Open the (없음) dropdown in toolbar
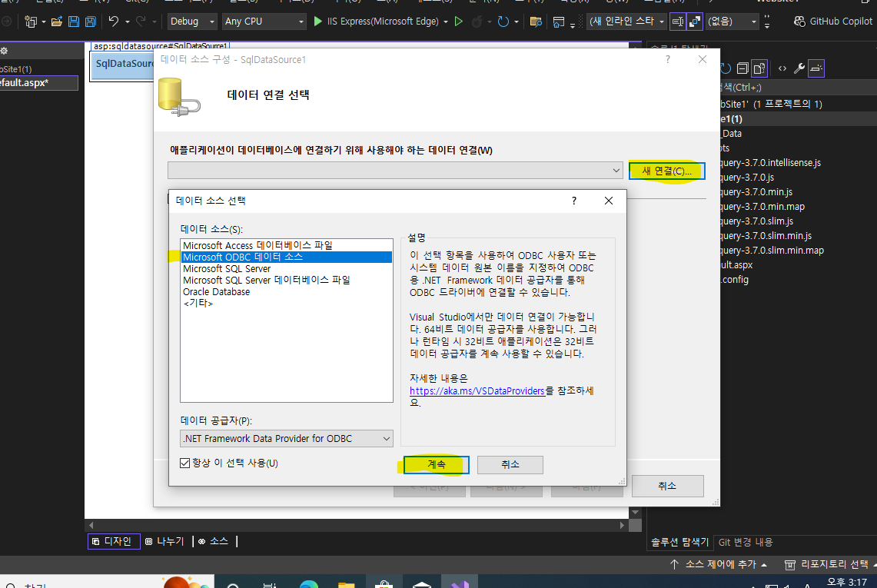The width and height of the screenshot is (877, 588). [x=732, y=22]
